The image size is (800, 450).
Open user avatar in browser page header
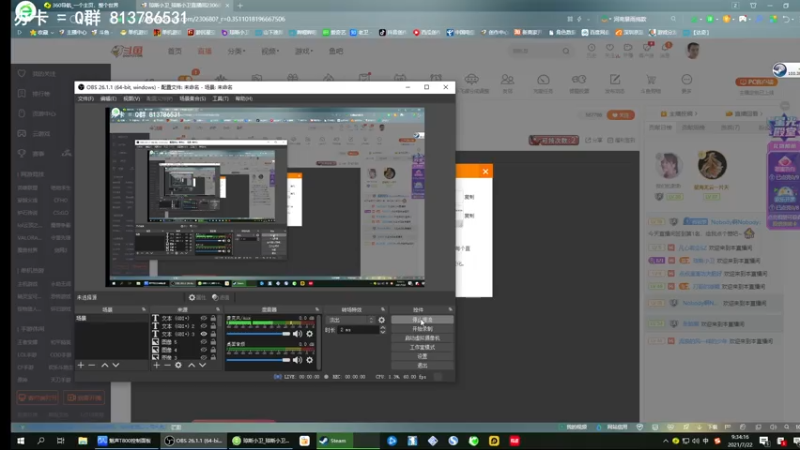692,51
